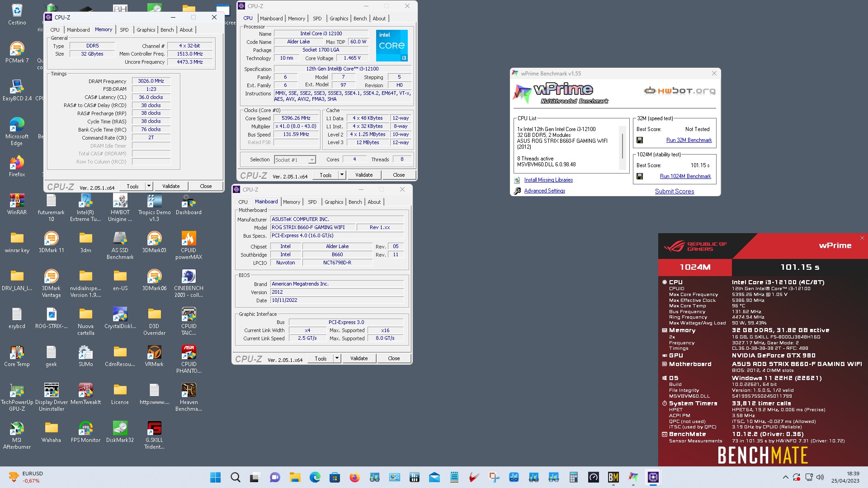Screen dimensions: 868x488
Task: Open Advanced Settings link in wPrime
Action: (x=545, y=191)
